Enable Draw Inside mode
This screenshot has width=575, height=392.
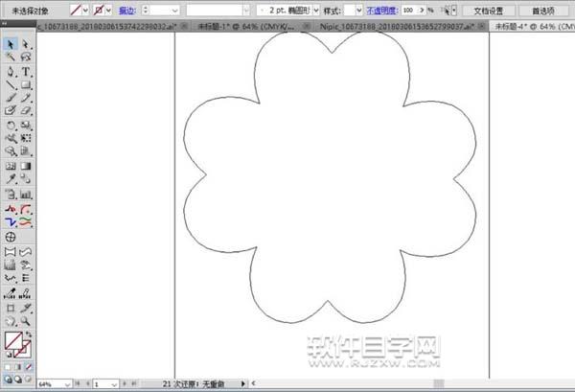coord(29,380)
